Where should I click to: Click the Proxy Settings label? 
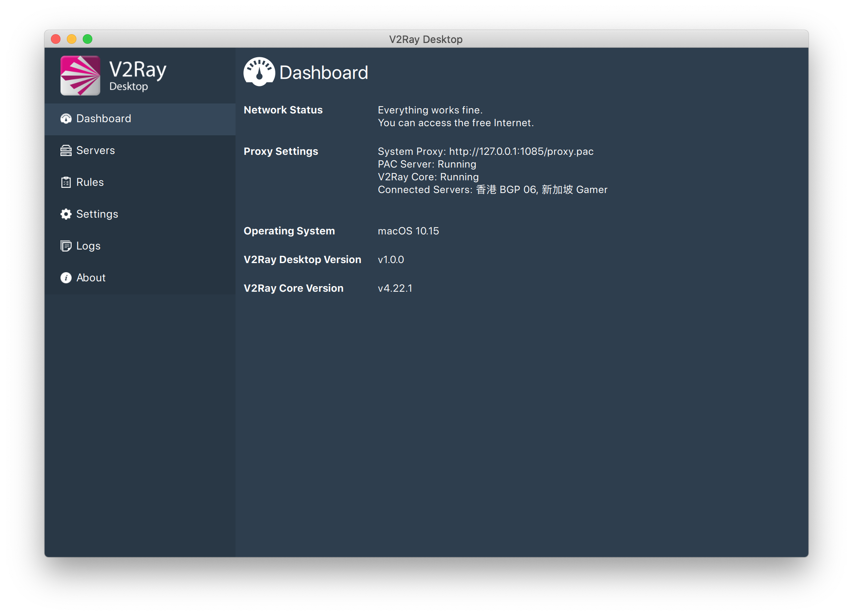(x=280, y=151)
